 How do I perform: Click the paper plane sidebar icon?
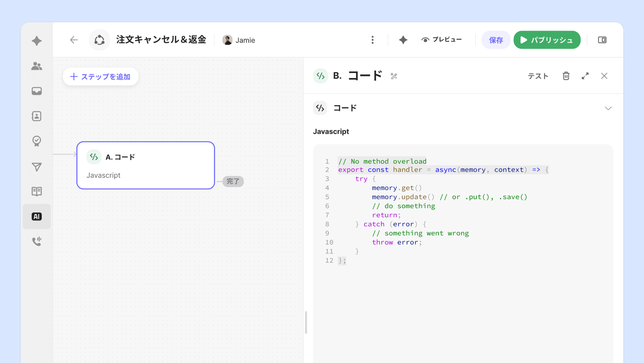[x=37, y=167]
